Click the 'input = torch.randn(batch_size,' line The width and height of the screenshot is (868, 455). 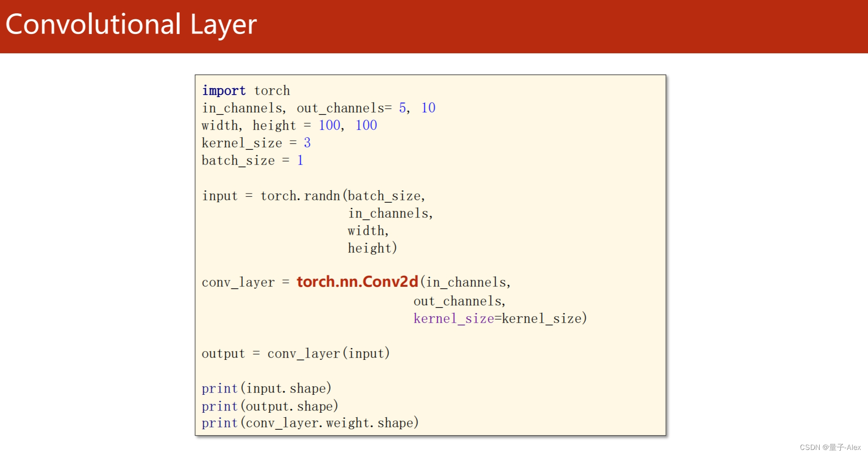pyautogui.click(x=314, y=196)
